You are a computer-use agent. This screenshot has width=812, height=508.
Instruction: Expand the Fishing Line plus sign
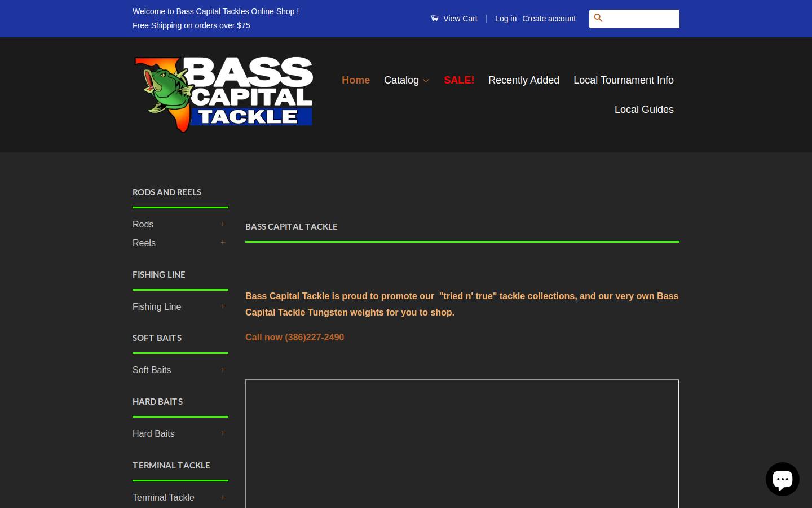click(223, 306)
